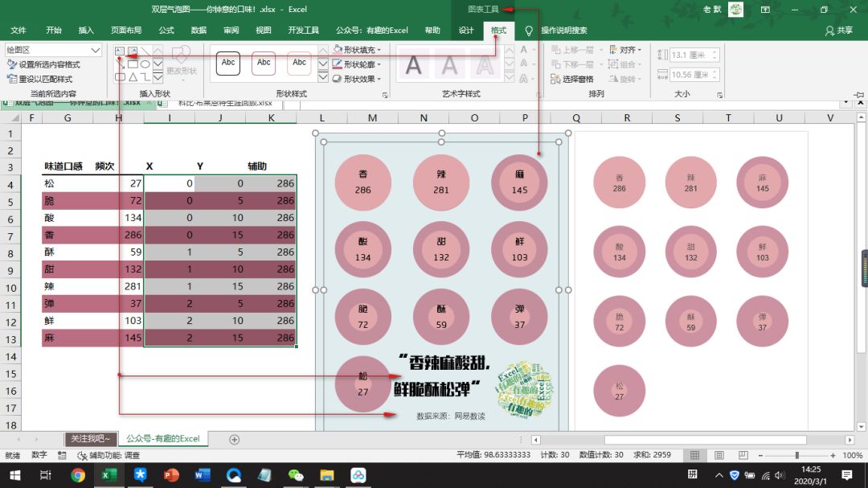868x488 pixels.
Task: Switch to the 格式 ribbon tab
Action: 497,31
